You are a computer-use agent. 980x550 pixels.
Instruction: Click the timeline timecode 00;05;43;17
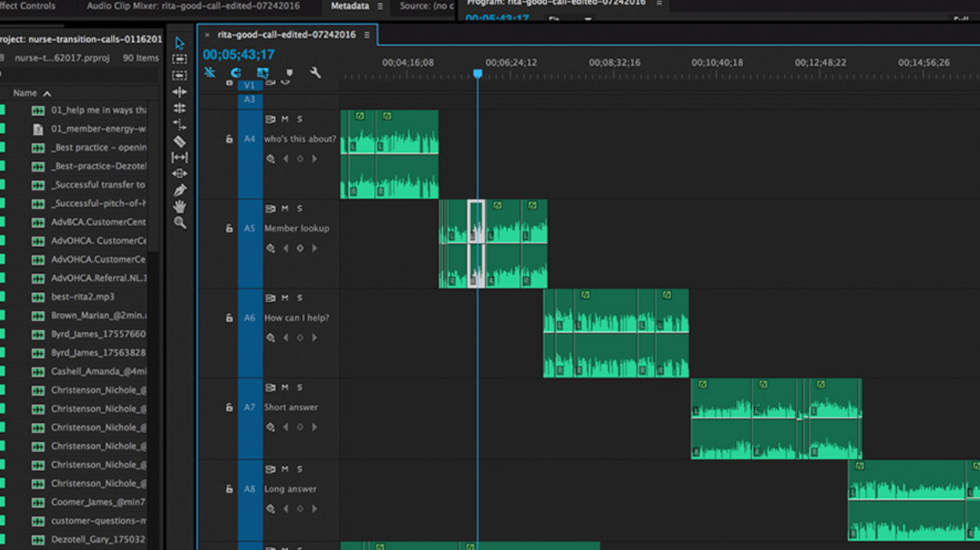[x=238, y=55]
